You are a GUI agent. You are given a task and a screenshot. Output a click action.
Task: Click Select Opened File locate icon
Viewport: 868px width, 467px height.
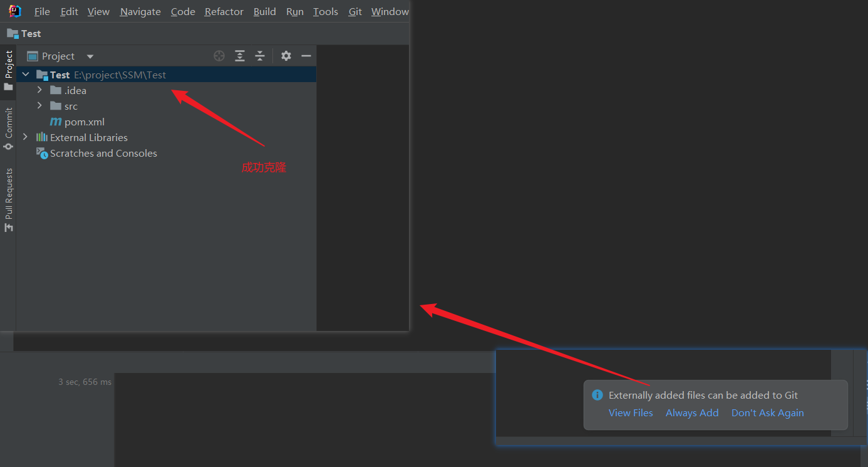(x=219, y=56)
